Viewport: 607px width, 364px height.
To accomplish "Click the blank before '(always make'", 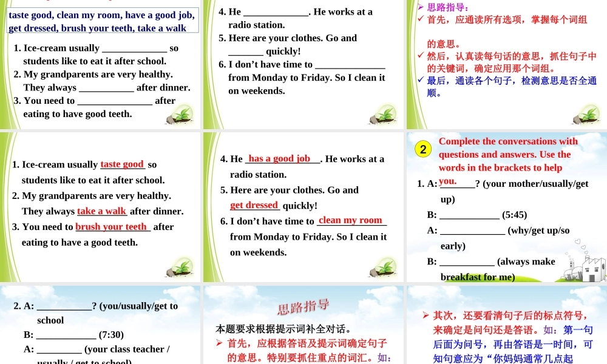I will [x=467, y=263].
